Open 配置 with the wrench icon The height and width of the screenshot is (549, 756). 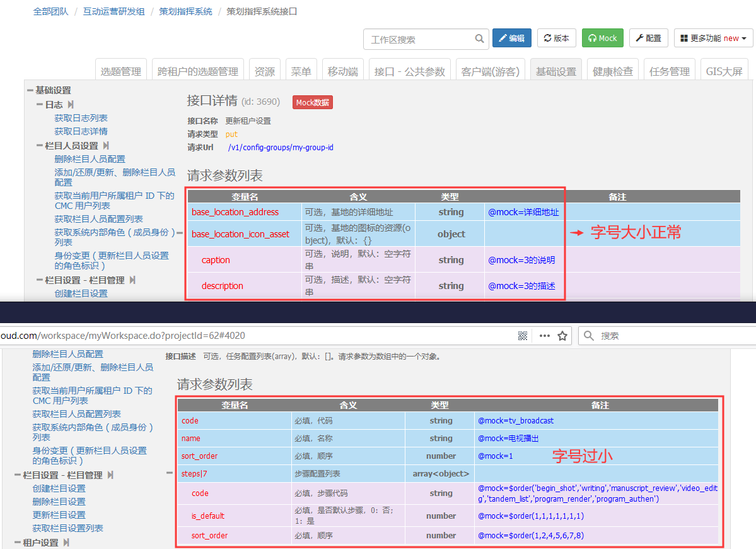(648, 38)
